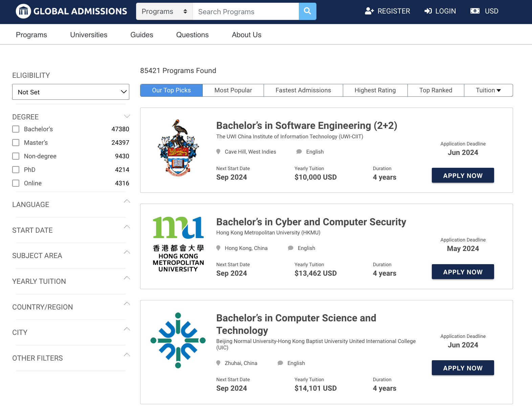Click the login arrow icon
Screen dimensions: 532x412
428,11
